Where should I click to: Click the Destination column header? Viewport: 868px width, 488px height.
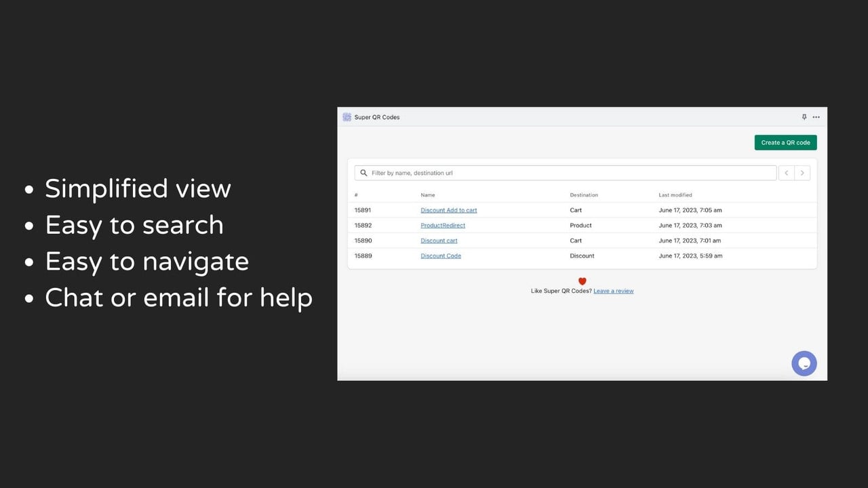click(x=584, y=195)
